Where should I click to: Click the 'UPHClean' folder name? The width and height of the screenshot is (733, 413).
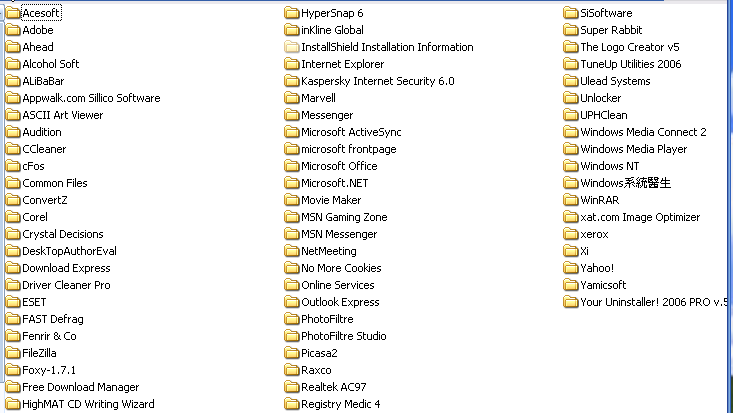click(604, 115)
